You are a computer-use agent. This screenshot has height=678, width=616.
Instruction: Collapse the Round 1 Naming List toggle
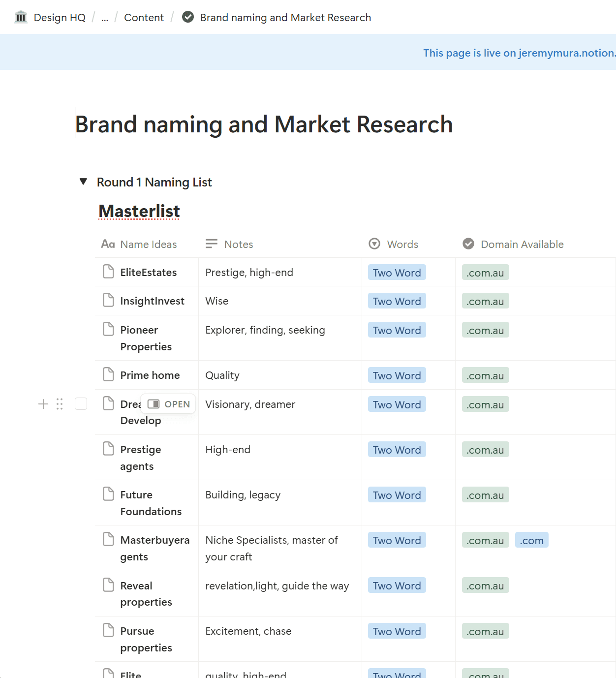click(x=83, y=182)
